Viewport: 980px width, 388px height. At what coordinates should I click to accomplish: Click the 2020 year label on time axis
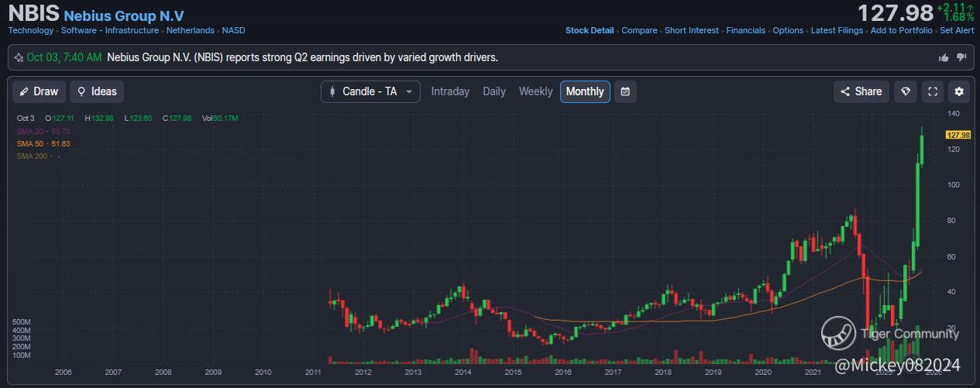763,373
